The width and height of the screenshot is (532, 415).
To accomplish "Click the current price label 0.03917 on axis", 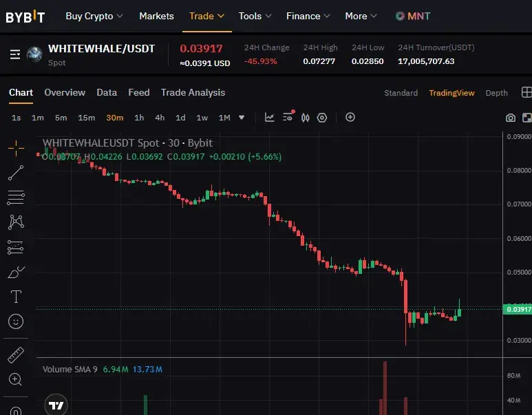I will pos(518,309).
